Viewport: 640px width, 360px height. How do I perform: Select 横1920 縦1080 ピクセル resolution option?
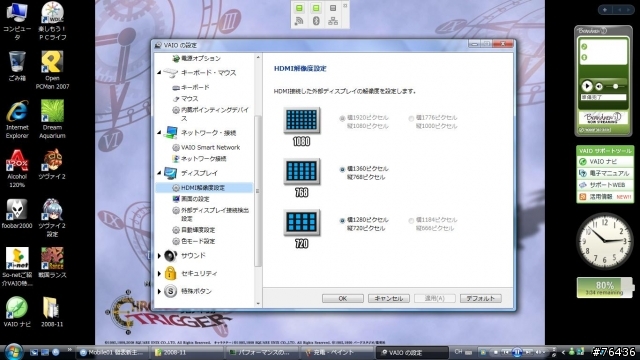coord(342,119)
